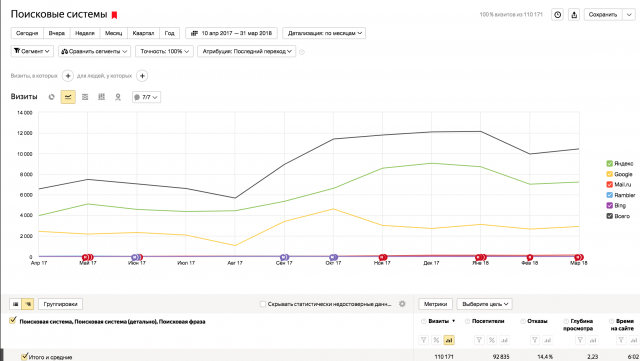Viewport: 640px width, 361px height.
Task: Click the Сохранить button
Action: pyautogui.click(x=603, y=15)
